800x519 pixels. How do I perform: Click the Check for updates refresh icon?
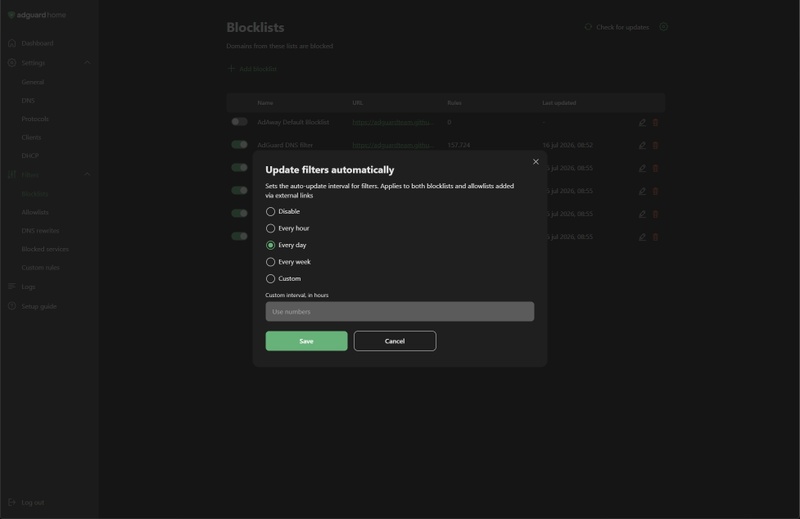pos(588,27)
